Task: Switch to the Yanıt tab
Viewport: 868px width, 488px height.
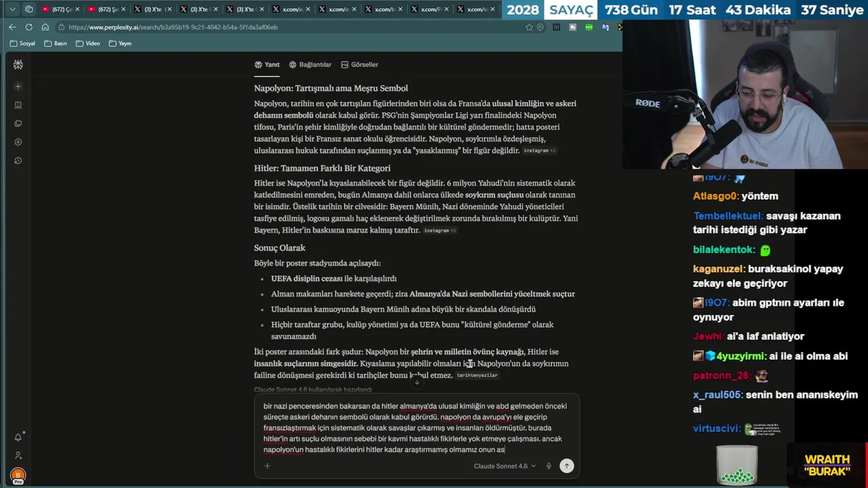Action: (x=267, y=64)
